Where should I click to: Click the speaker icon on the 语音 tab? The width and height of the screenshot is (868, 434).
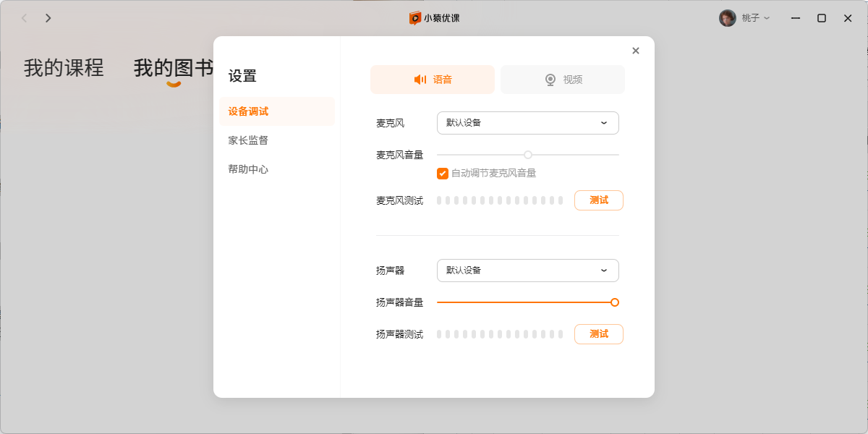pos(420,80)
